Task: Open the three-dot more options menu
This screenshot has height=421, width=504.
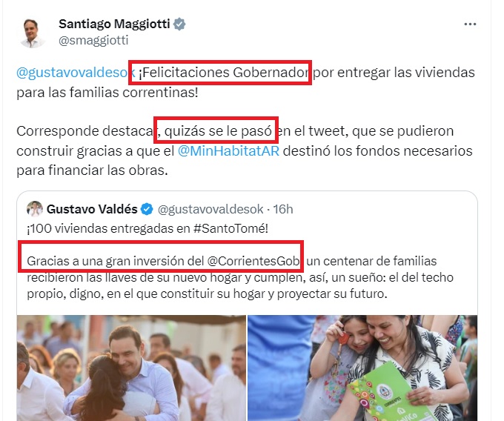Action: tap(470, 24)
